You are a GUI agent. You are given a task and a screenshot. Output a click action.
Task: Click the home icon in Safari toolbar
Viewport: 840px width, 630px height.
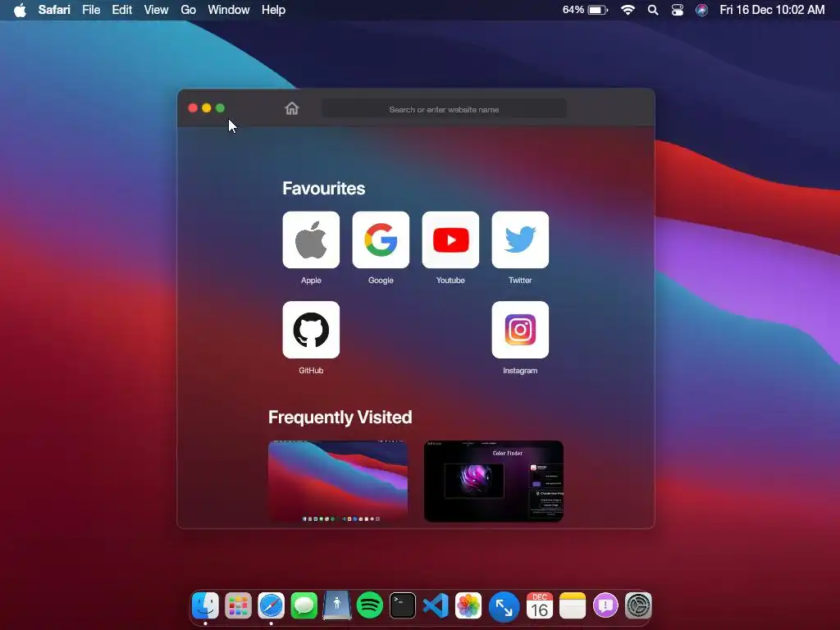[291, 109]
